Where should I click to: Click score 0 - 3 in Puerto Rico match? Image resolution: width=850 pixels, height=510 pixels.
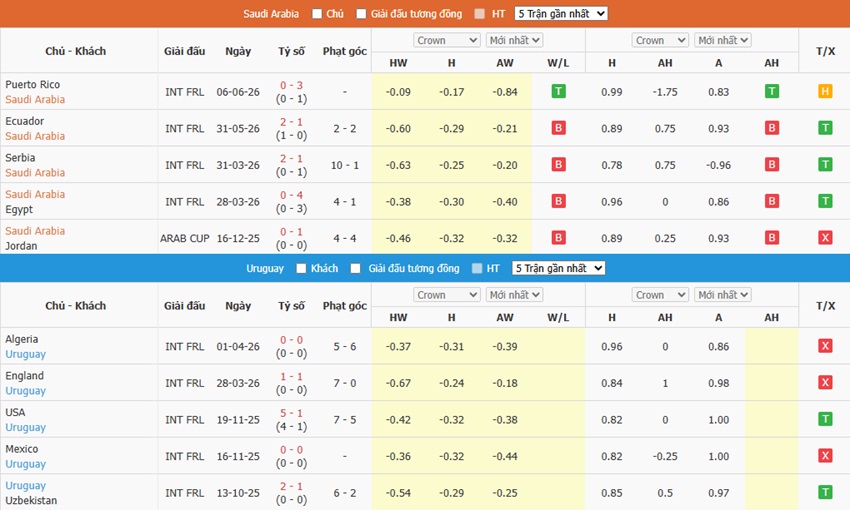[292, 85]
